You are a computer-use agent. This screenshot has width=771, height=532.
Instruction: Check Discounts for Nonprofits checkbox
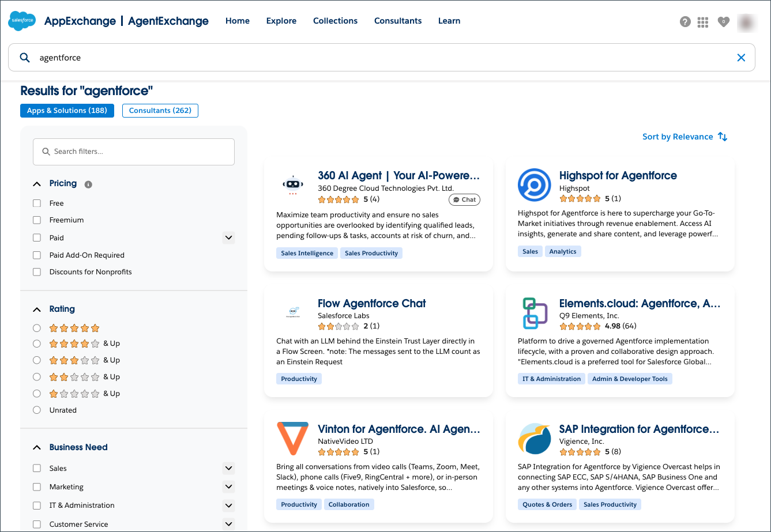click(37, 272)
